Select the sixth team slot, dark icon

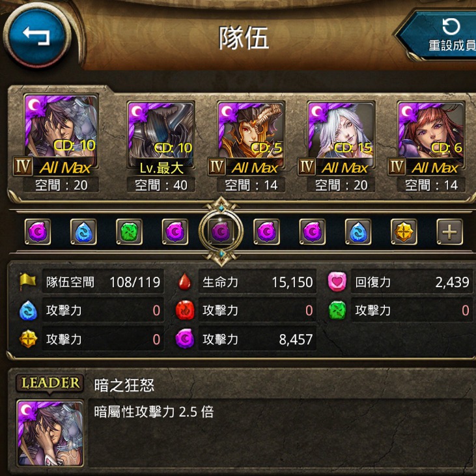tap(266, 232)
